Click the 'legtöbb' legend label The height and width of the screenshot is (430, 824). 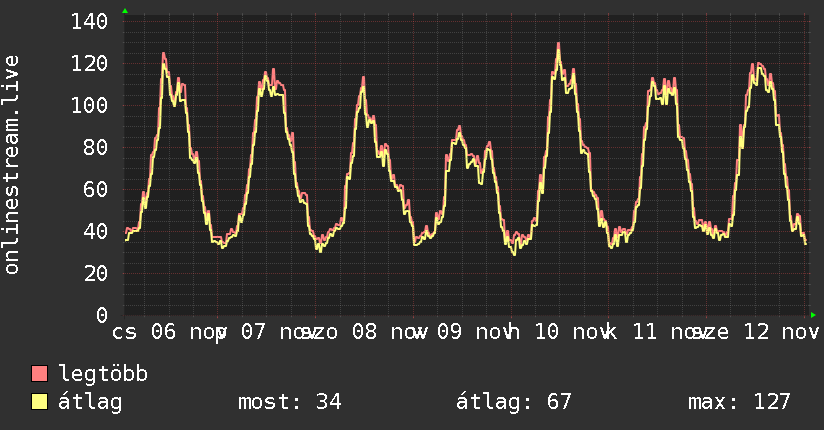103,373
